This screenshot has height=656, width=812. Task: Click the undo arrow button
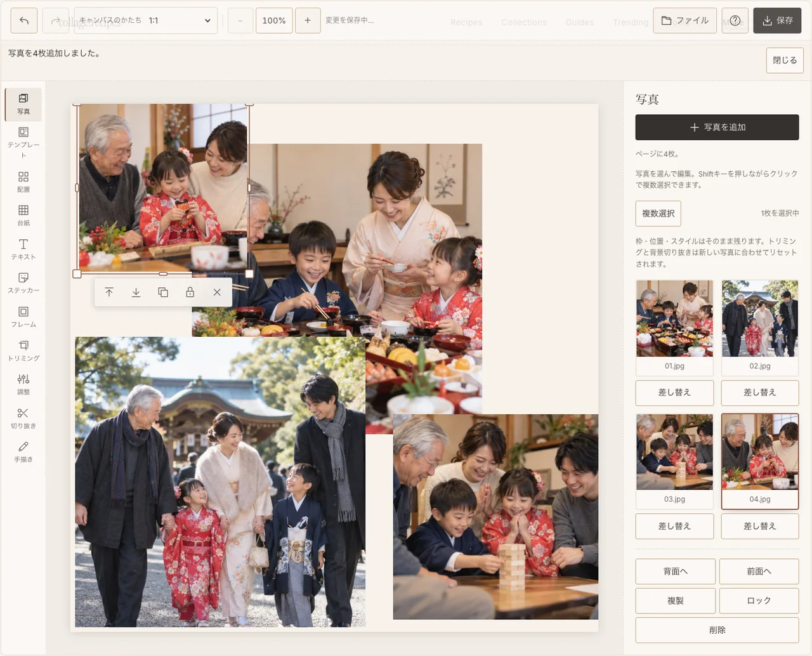pyautogui.click(x=24, y=20)
